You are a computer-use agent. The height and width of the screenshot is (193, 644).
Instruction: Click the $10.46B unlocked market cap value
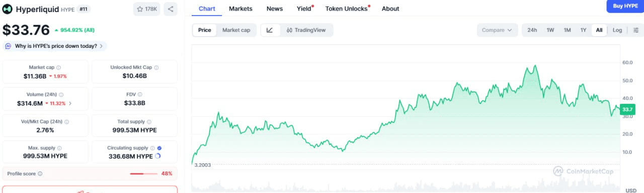click(x=134, y=76)
